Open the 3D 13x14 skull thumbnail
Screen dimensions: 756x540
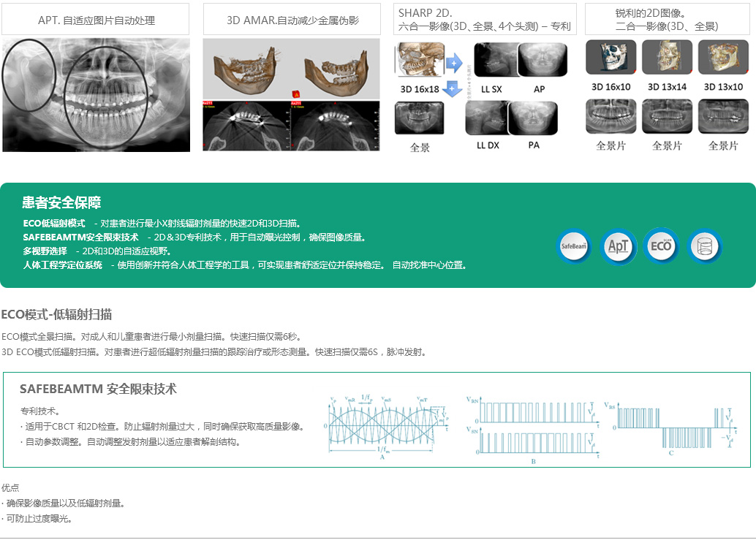[x=667, y=57]
